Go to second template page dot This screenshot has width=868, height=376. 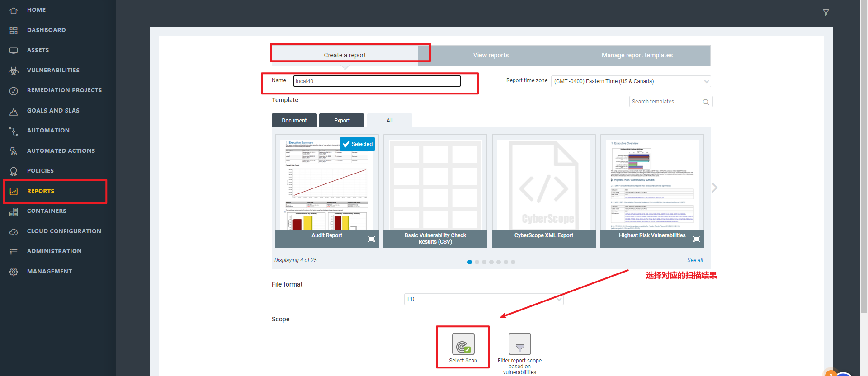coord(477,262)
